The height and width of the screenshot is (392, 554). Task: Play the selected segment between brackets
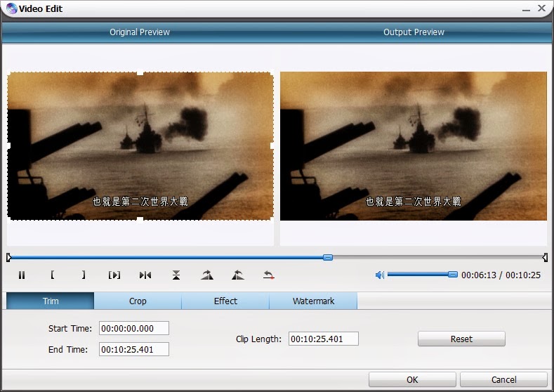(114, 275)
